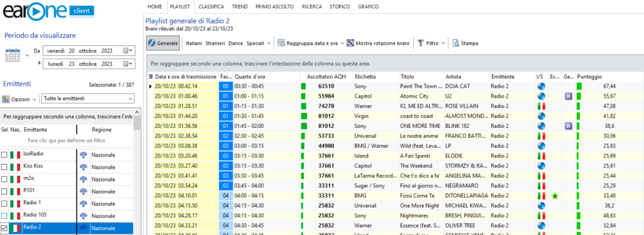
Task: Click the Italian flag icon in the ELODIE row
Action: [x=541, y=156]
